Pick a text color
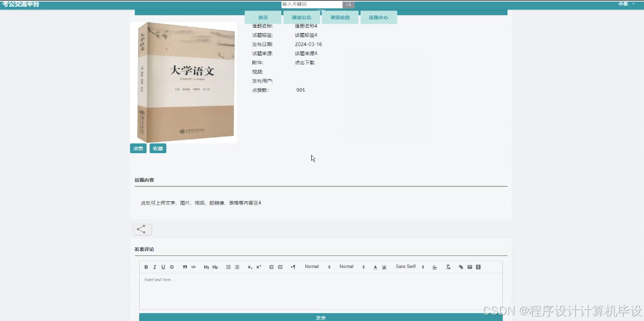This screenshot has width=644, height=321. click(x=375, y=267)
